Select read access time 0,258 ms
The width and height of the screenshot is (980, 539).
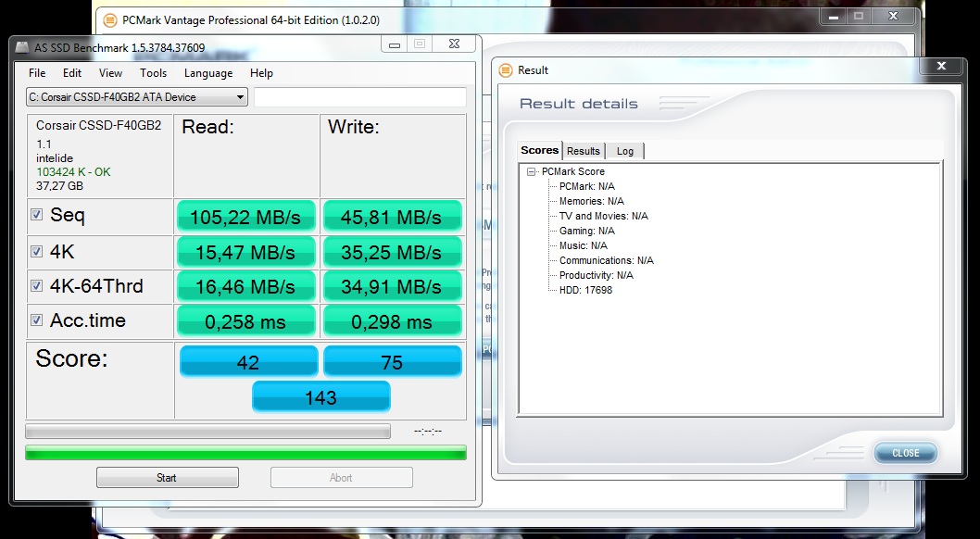coord(245,321)
